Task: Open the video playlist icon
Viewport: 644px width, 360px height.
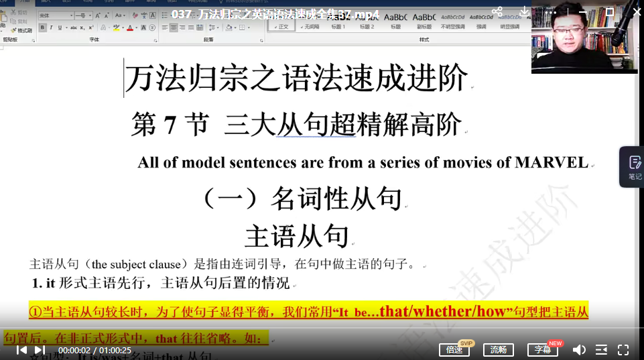Action: pos(601,350)
